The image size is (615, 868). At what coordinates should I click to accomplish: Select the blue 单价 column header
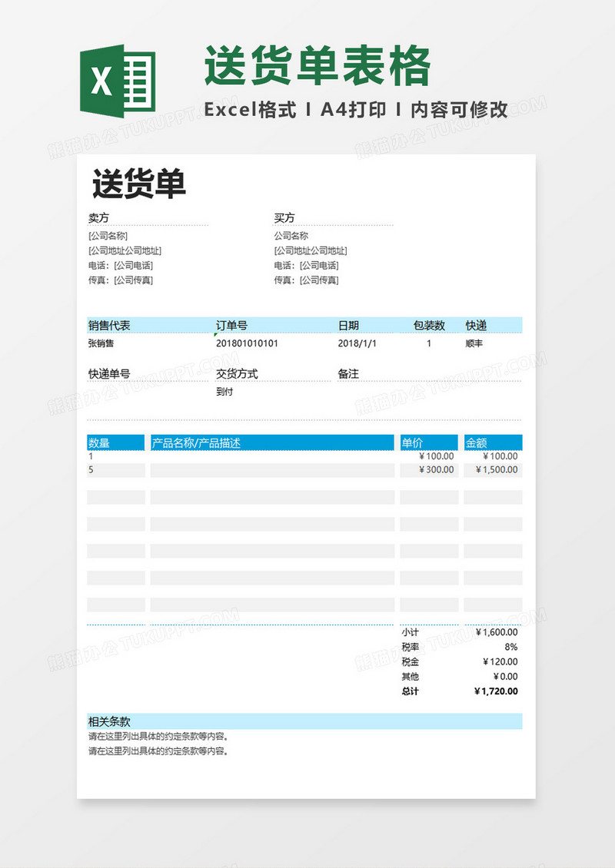click(429, 443)
